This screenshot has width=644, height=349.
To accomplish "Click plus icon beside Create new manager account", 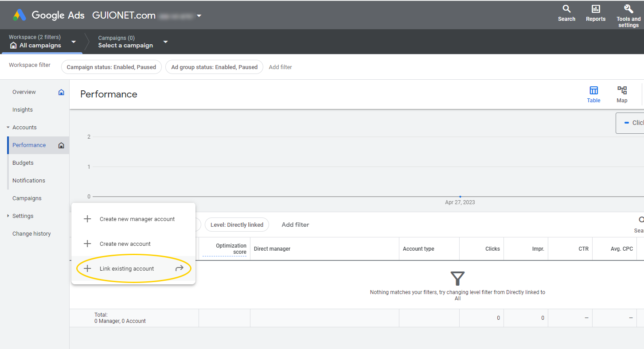I will (x=87, y=219).
